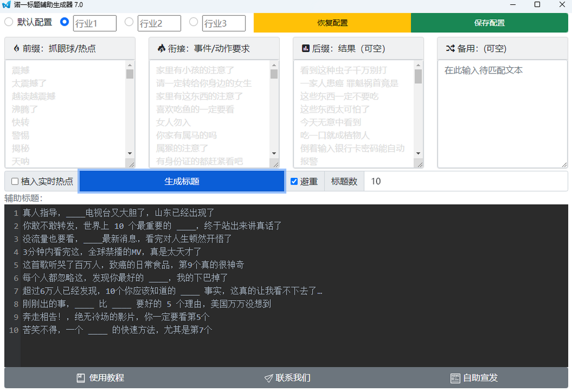Click 吃一口就成植物人 in the 后缀 list
This screenshot has width=572, height=392.
tap(335, 135)
